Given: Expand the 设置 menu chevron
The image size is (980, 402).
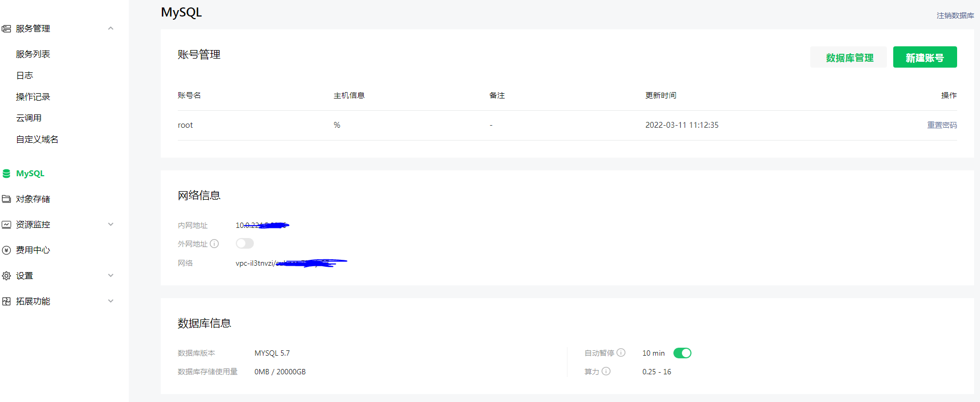Looking at the screenshot, I should click(111, 275).
